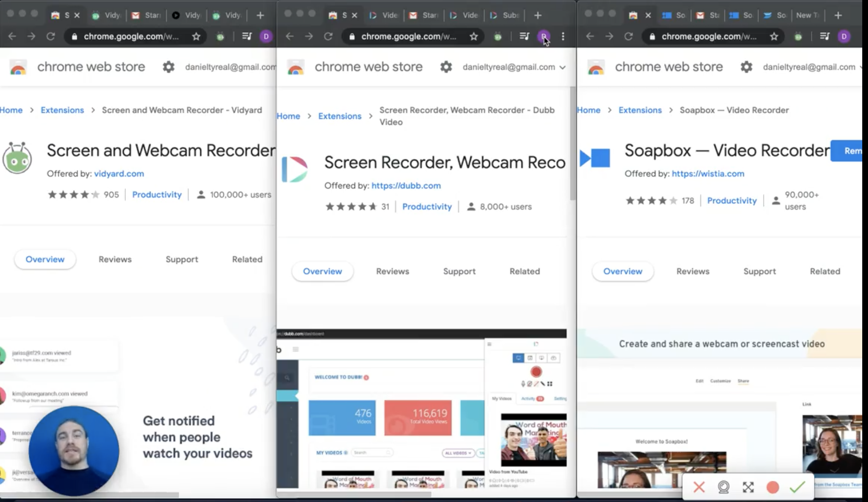
Task: Bookmark the page in the right window with the star
Action: coord(774,36)
